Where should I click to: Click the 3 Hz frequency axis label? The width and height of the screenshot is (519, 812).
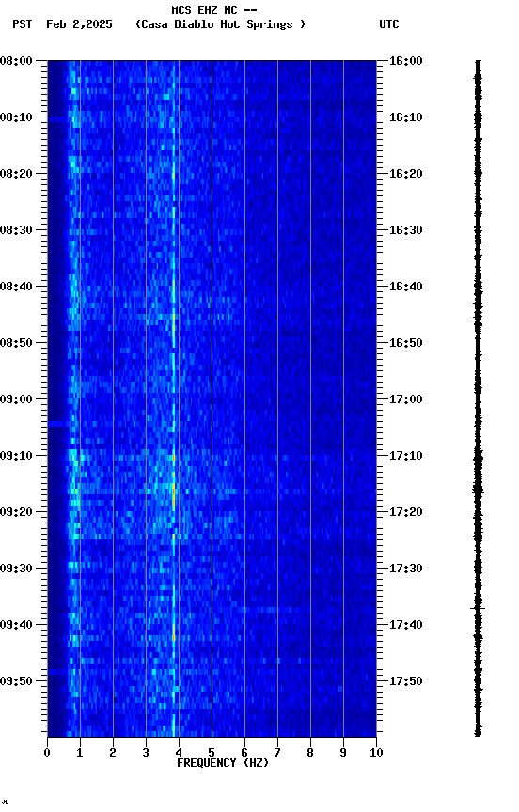146,753
